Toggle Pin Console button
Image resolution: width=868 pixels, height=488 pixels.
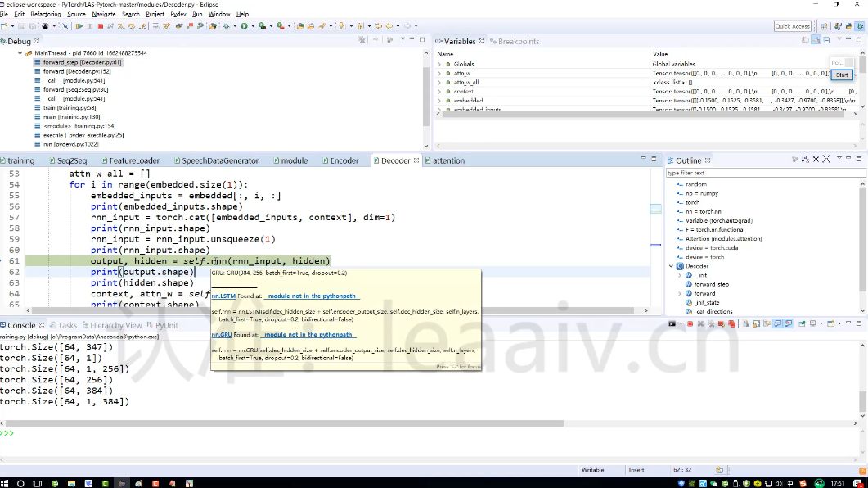802,323
